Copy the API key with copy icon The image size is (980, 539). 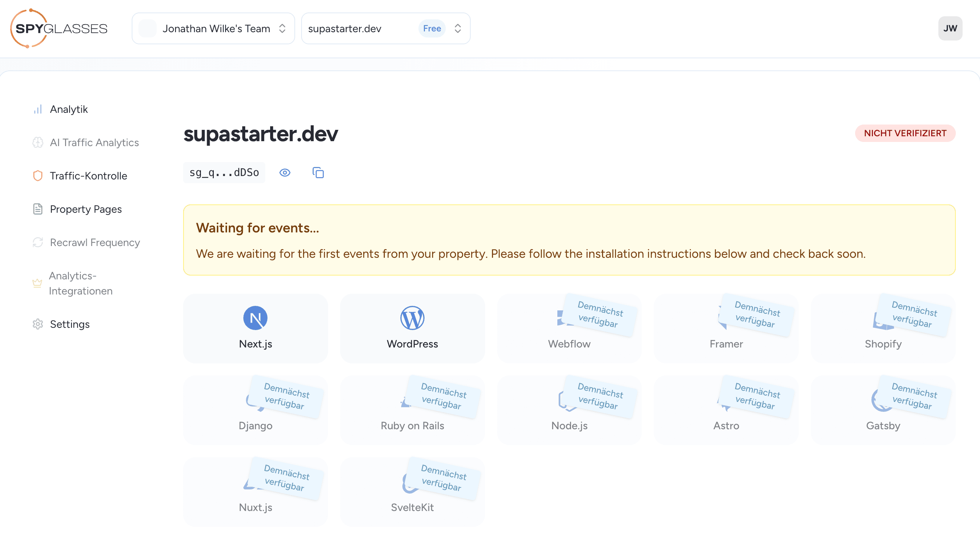(x=318, y=173)
